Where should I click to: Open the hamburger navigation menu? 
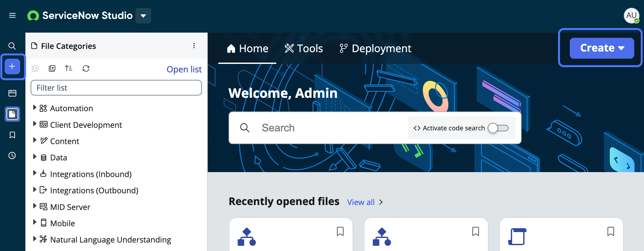click(12, 15)
